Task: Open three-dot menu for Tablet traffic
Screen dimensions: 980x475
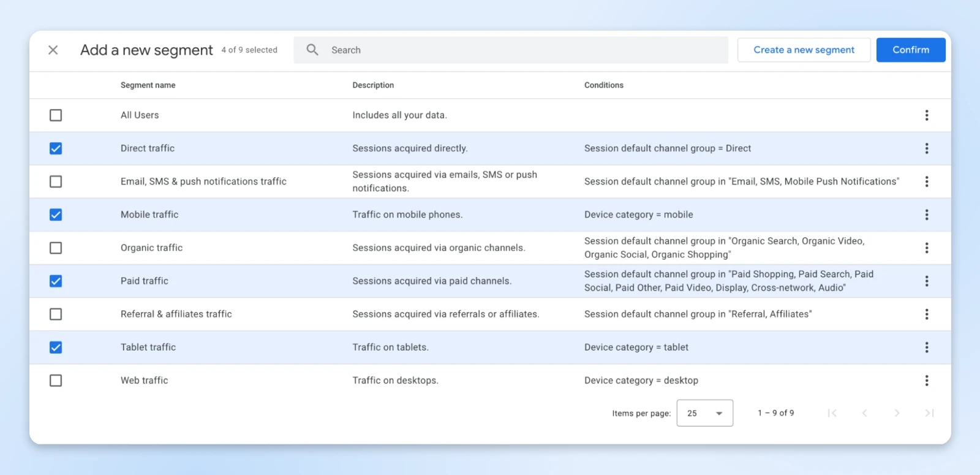Action: tap(926, 348)
